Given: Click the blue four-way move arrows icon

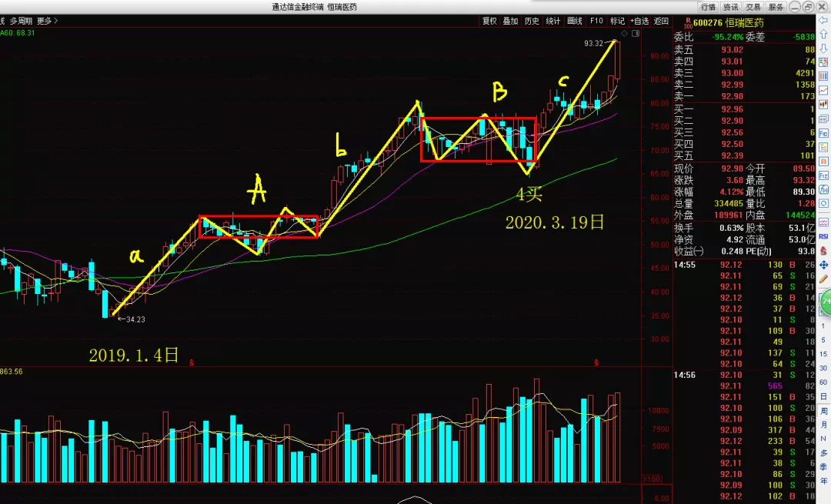Looking at the screenshot, I should click(x=823, y=265).
